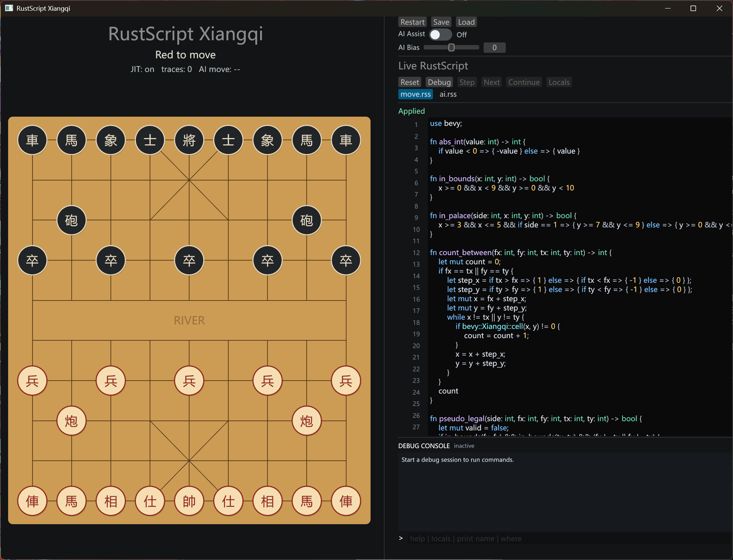733x560 pixels.
Task: Load a saved game
Action: 466,22
